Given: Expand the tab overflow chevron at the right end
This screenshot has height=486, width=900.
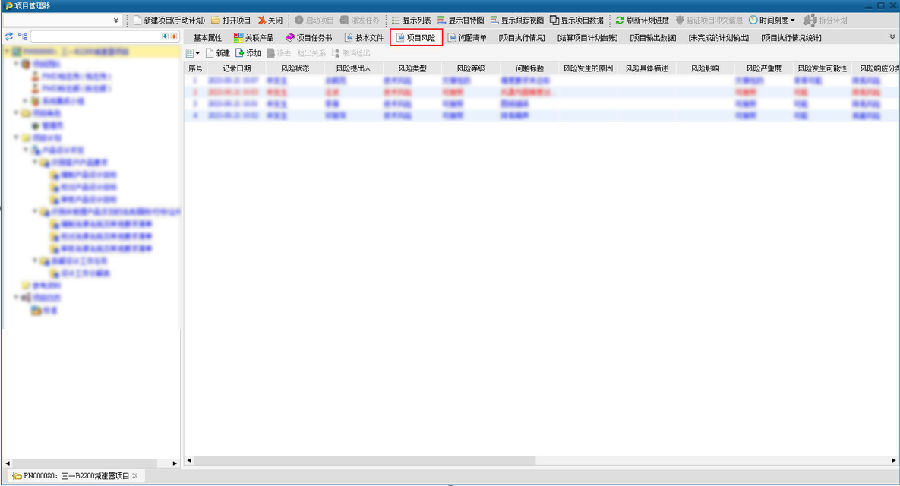Looking at the screenshot, I should click(x=892, y=37).
